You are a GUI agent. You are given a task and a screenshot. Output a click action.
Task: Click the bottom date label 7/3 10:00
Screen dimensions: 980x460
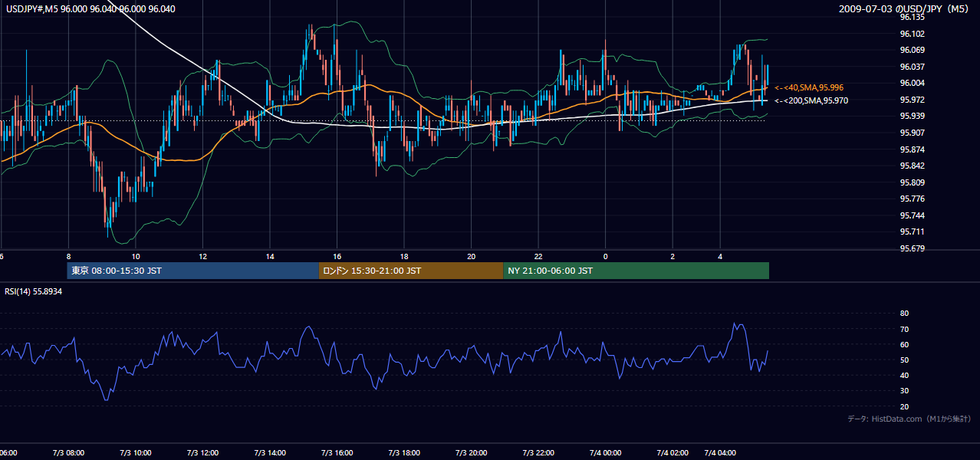[x=135, y=453]
